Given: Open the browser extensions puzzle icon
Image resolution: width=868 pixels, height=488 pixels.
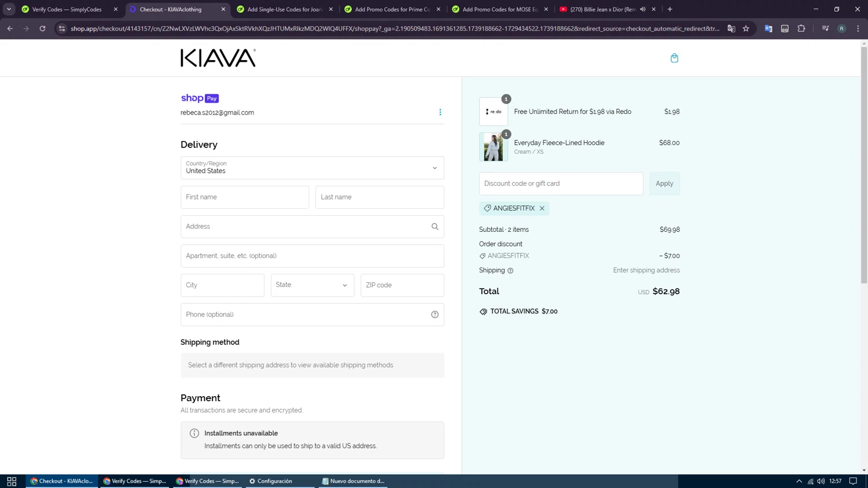Looking at the screenshot, I should tap(801, 28).
